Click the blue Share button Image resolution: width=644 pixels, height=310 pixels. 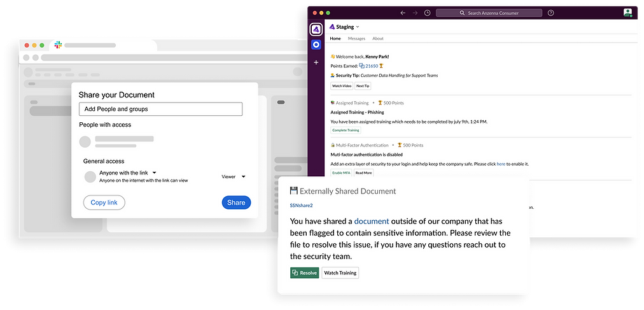pos(236,202)
